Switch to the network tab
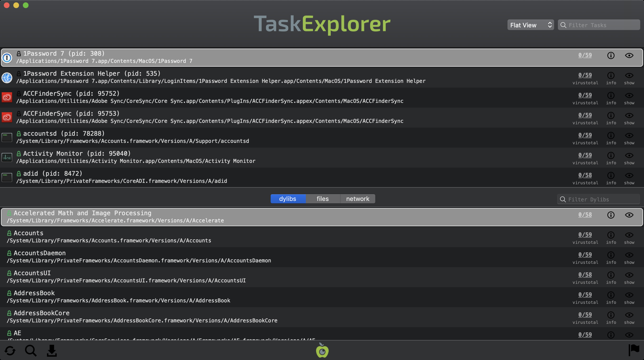Viewport: 644px width, 360px height. point(357,199)
